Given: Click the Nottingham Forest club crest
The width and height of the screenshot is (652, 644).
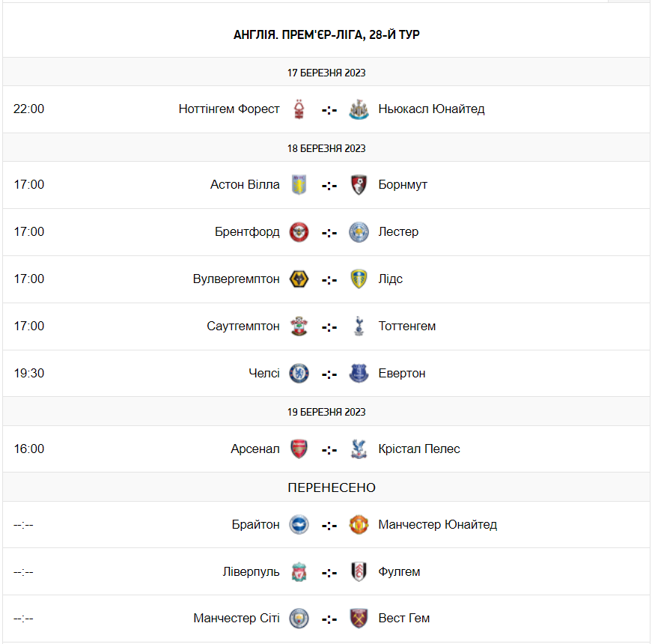Looking at the screenshot, I should [299, 109].
